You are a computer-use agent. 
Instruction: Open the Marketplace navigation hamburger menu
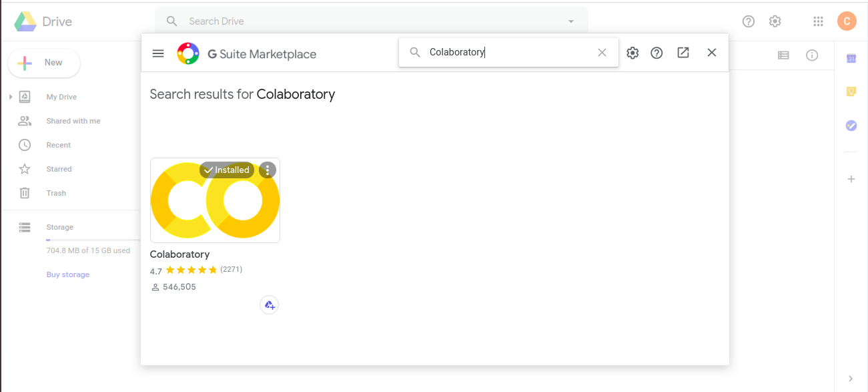click(x=157, y=53)
